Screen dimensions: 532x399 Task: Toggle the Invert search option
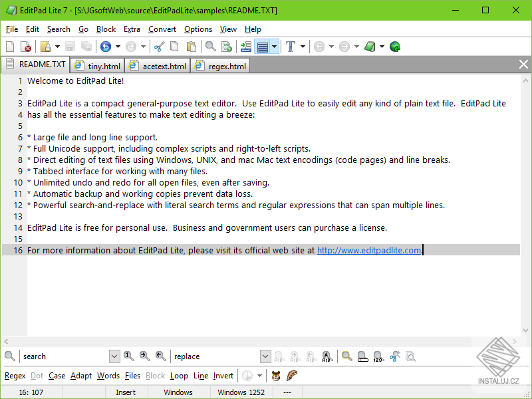click(223, 376)
